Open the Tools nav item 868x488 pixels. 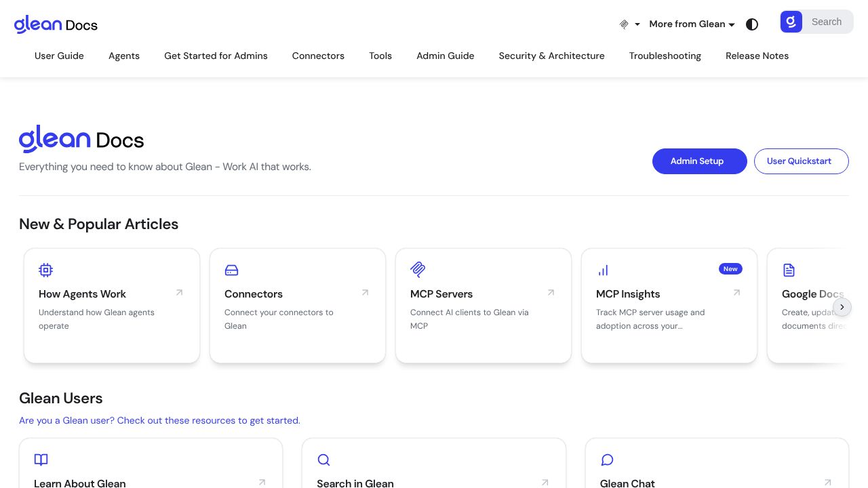coord(380,56)
